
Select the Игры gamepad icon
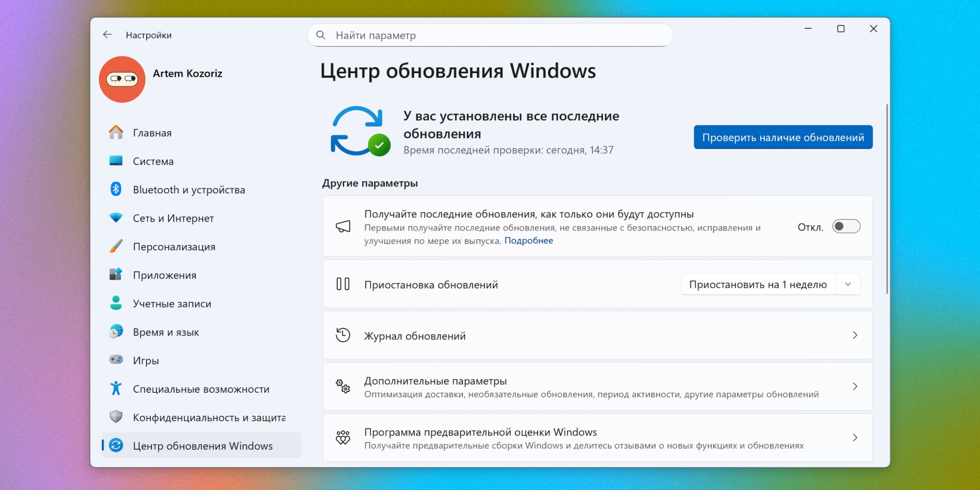(116, 360)
